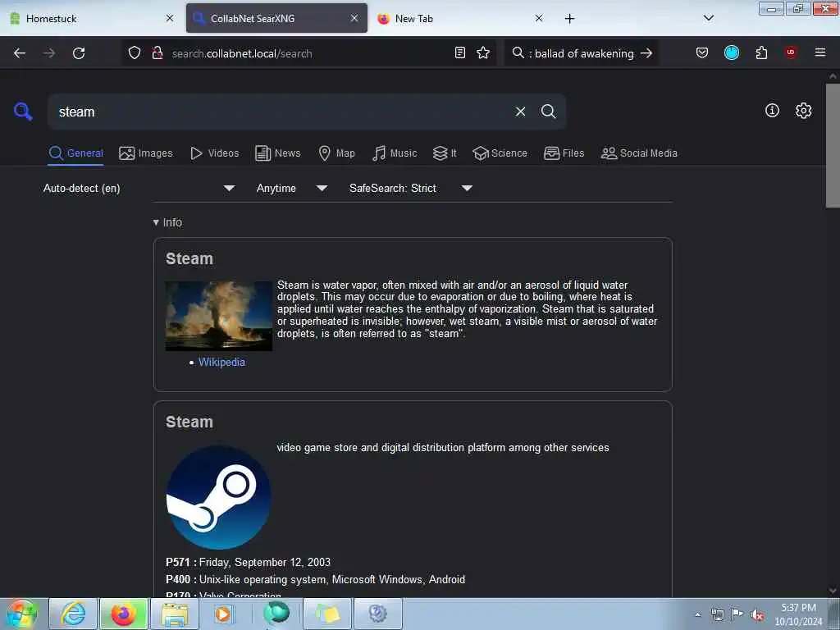This screenshot has width=840, height=630.
Task: Bookmark this page with the star icon
Action: [x=483, y=52]
